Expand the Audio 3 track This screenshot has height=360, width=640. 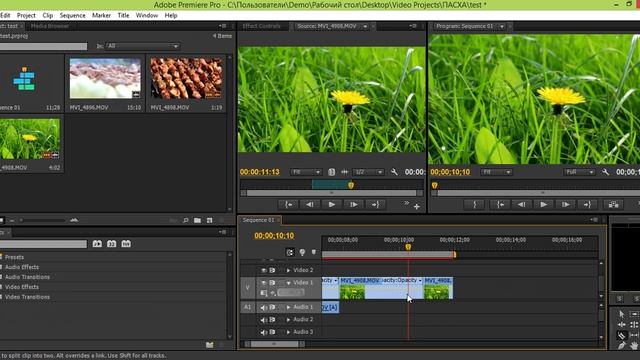pos(288,332)
